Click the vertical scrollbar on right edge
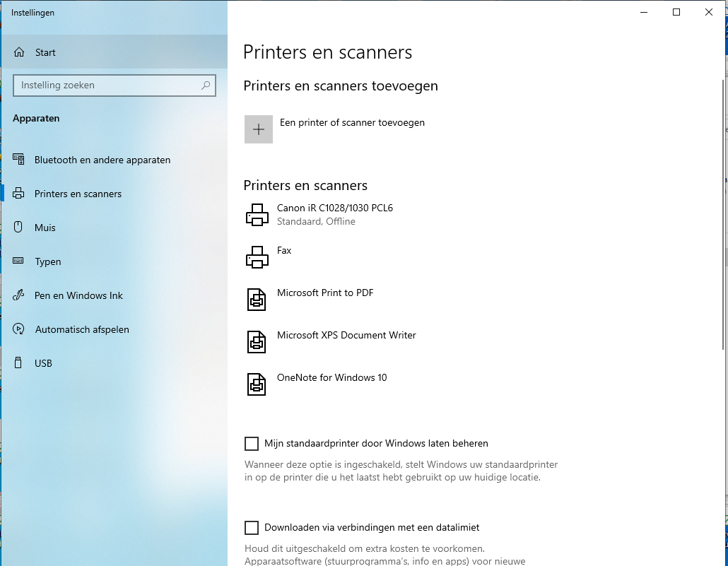Viewport: 728px width, 566px height. [x=723, y=215]
